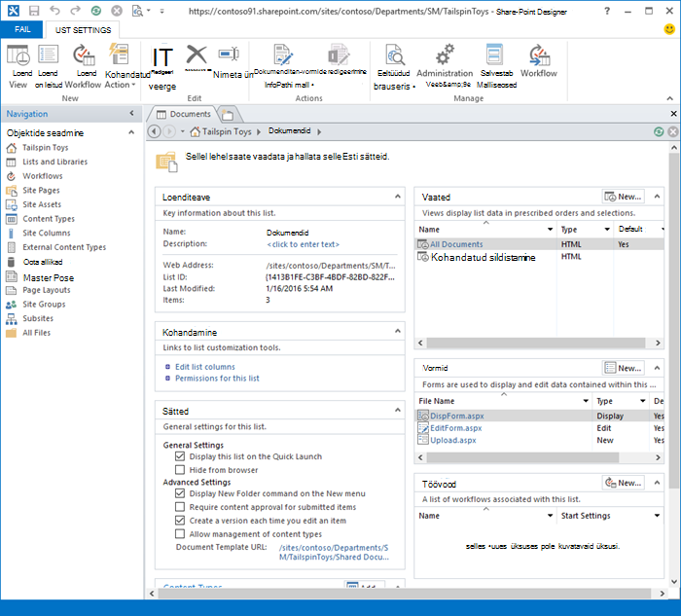681x616 pixels.
Task: Open the All Documents view
Action: click(456, 244)
